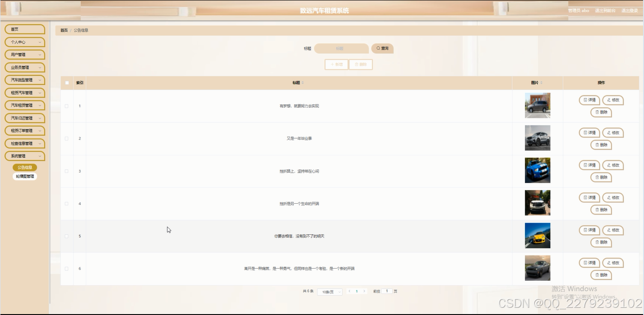The width and height of the screenshot is (644, 315).
Task: Click the blue sports car thumbnail in row 3
Action: coord(537,170)
